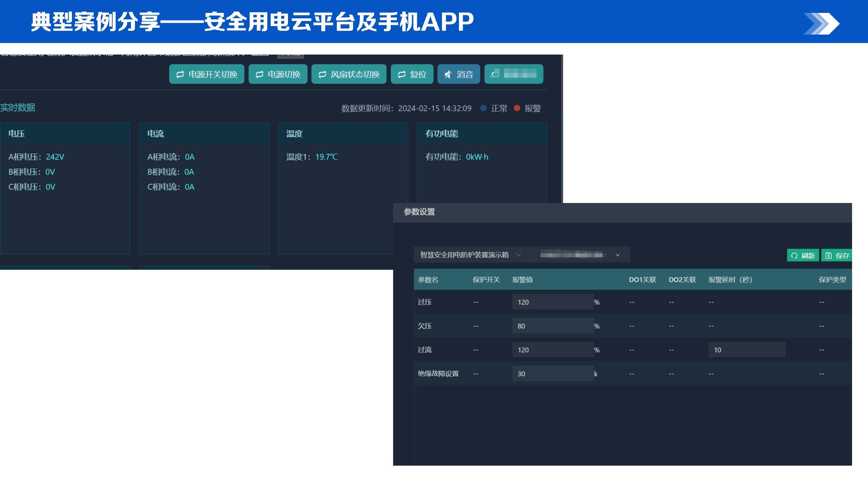The width and height of the screenshot is (868, 488).
Task: Click the mute speaker icon
Action: pyautogui.click(x=448, y=74)
